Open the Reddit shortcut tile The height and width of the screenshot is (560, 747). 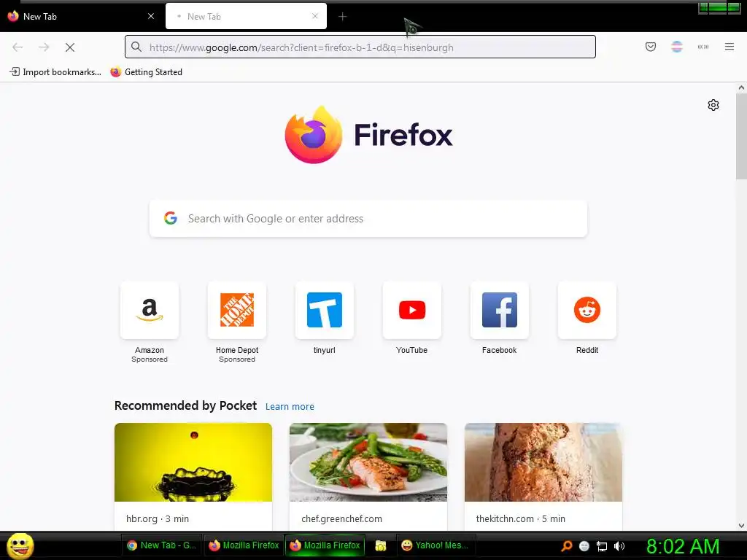click(587, 310)
